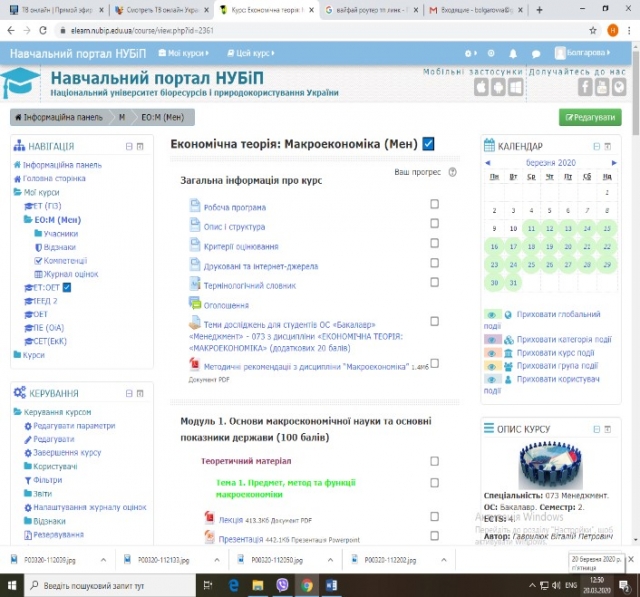Open Word from the Windows taskbar
Viewport: 640px width, 597px height.
pos(331,585)
